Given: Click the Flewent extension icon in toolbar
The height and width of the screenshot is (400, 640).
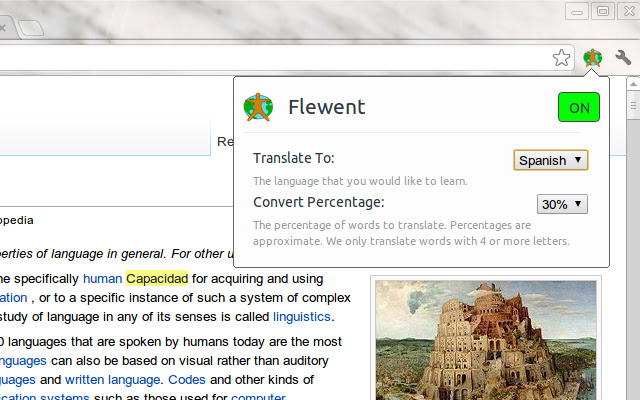Looking at the screenshot, I should (592, 58).
